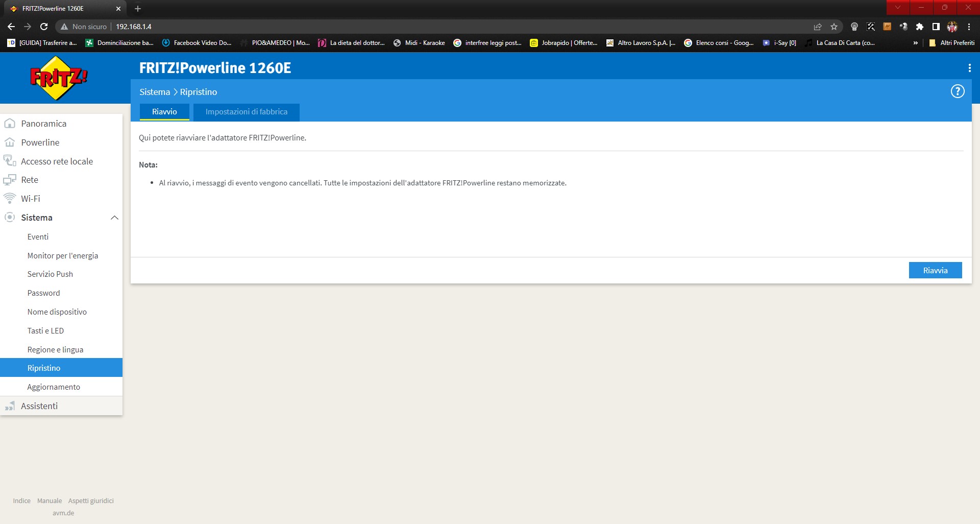Open the help question mark icon
The image size is (980, 524).
coord(958,91)
